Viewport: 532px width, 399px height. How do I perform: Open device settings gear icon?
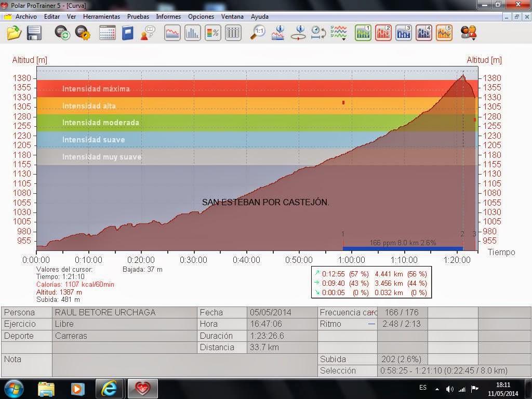83,33
